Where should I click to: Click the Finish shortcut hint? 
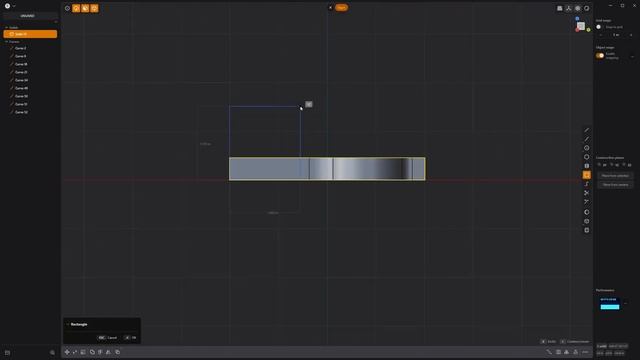pyautogui.click(x=549, y=342)
